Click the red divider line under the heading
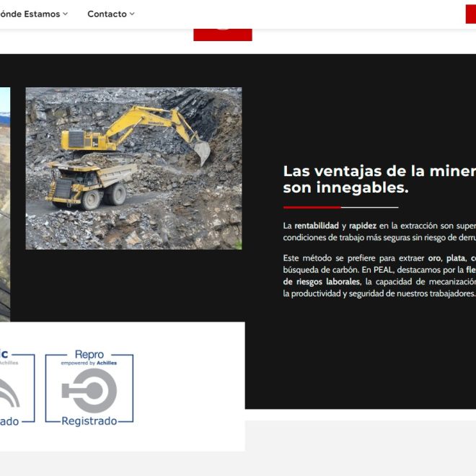This screenshot has width=476, height=476. pos(312,207)
